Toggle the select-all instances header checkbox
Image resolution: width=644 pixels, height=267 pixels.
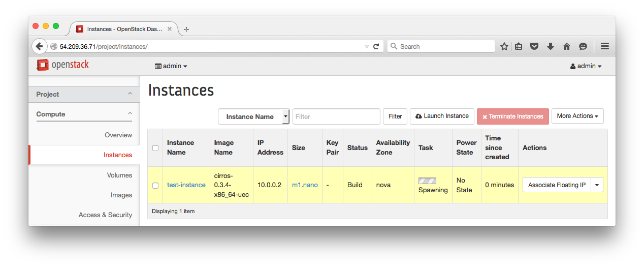click(x=155, y=148)
